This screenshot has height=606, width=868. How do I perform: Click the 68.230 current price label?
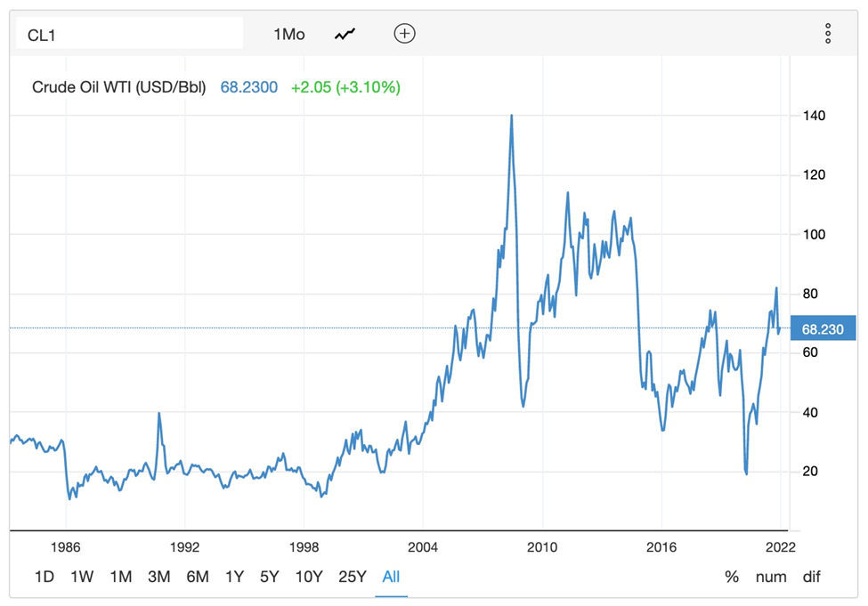pyautogui.click(x=823, y=328)
